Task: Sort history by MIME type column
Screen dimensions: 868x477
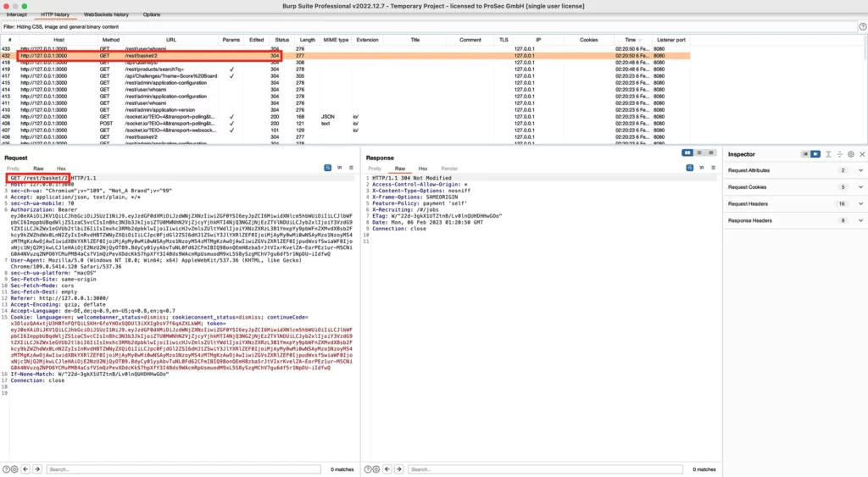Action: point(336,40)
